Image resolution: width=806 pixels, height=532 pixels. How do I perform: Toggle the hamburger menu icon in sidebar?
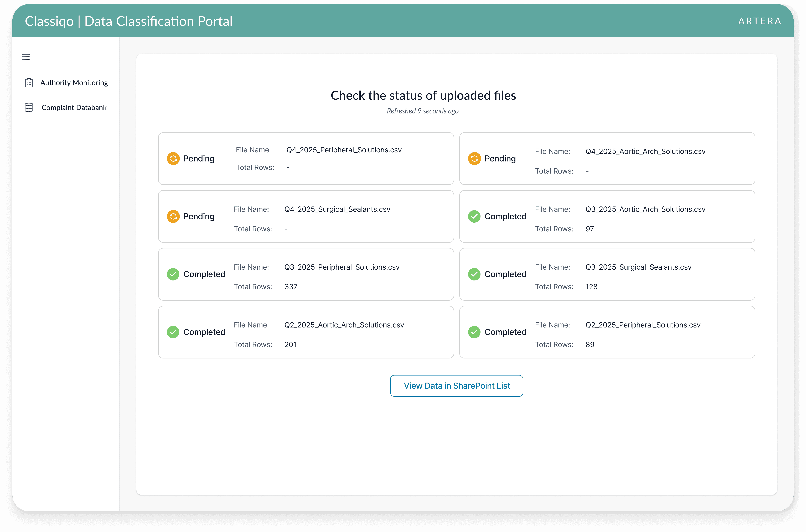click(26, 57)
